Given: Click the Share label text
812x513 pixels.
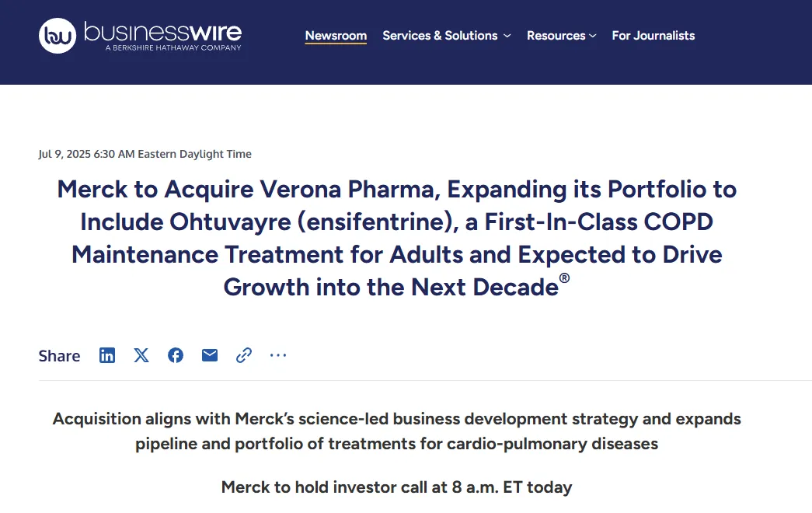Looking at the screenshot, I should click(59, 356).
